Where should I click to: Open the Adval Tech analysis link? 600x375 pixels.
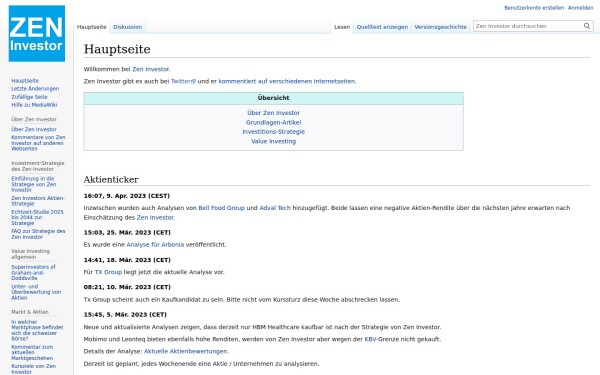pos(275,208)
